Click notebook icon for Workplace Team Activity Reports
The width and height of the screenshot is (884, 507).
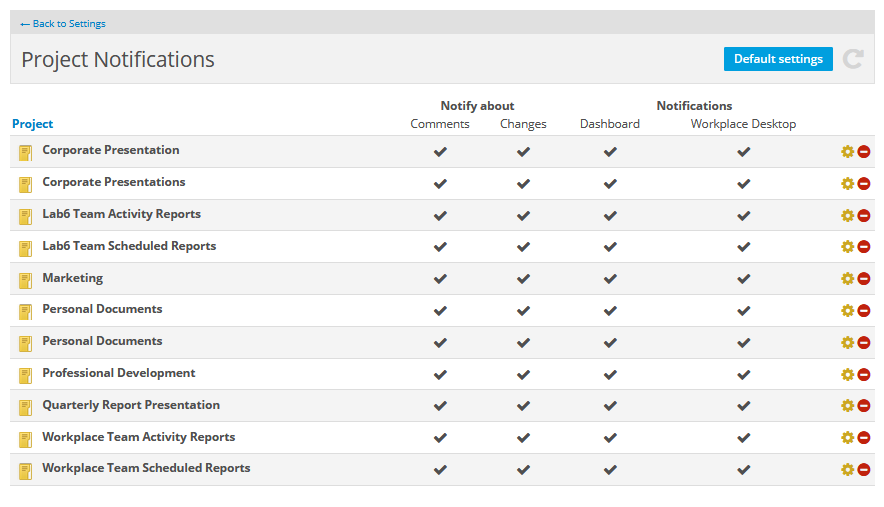(26, 438)
